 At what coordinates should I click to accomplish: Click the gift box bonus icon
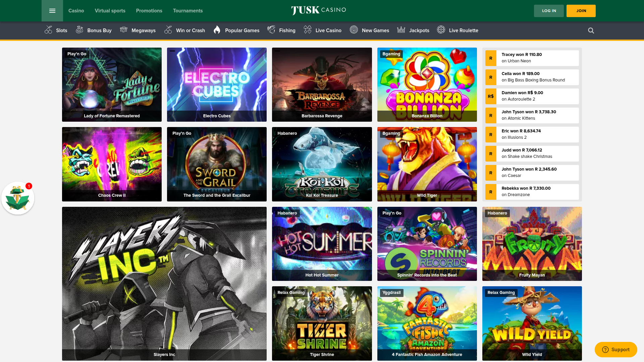tap(17, 198)
